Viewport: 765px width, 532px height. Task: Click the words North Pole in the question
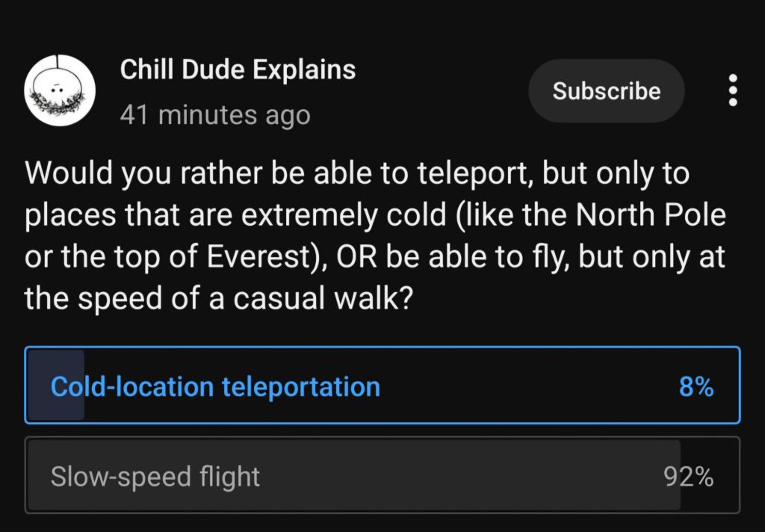(x=651, y=216)
